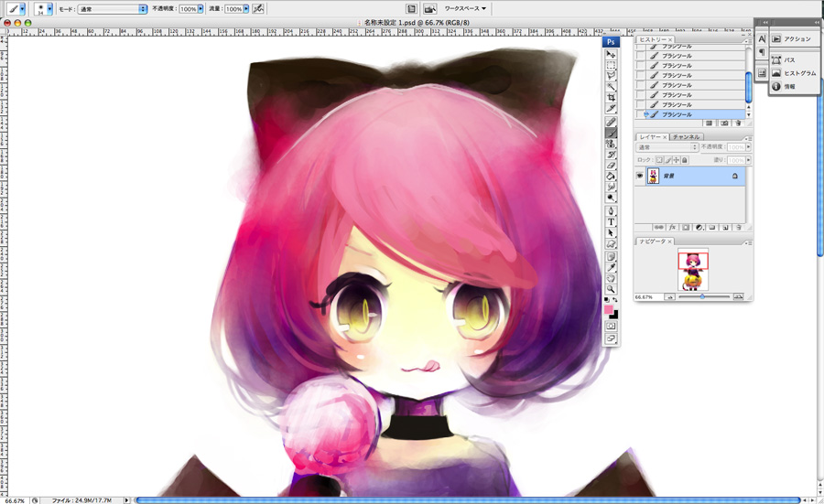Select the Polygonal Lasso tool

tap(611, 76)
